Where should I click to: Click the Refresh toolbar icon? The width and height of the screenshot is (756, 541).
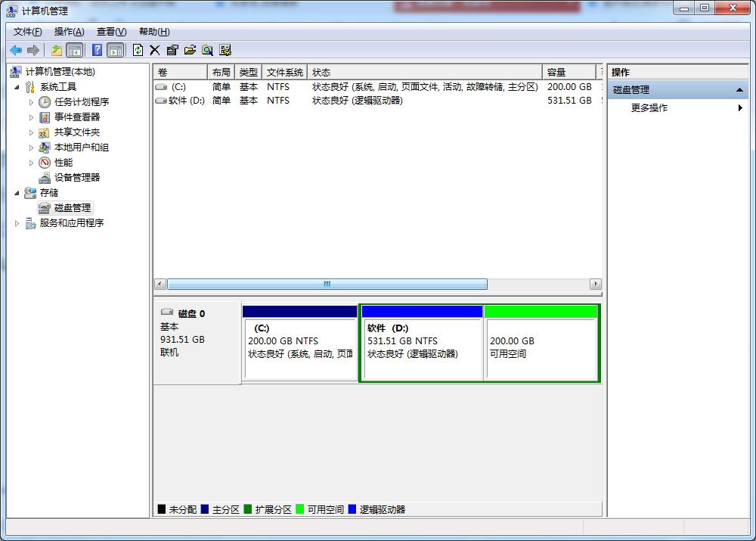(x=138, y=50)
